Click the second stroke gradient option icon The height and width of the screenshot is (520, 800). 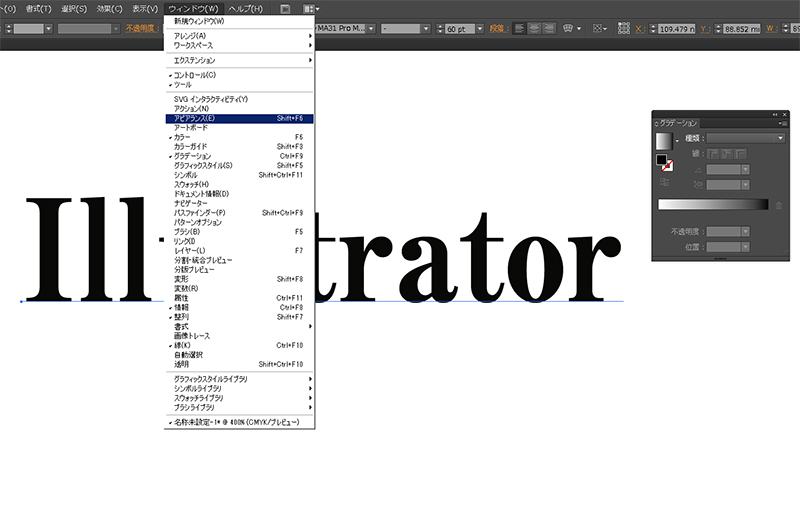(727, 153)
